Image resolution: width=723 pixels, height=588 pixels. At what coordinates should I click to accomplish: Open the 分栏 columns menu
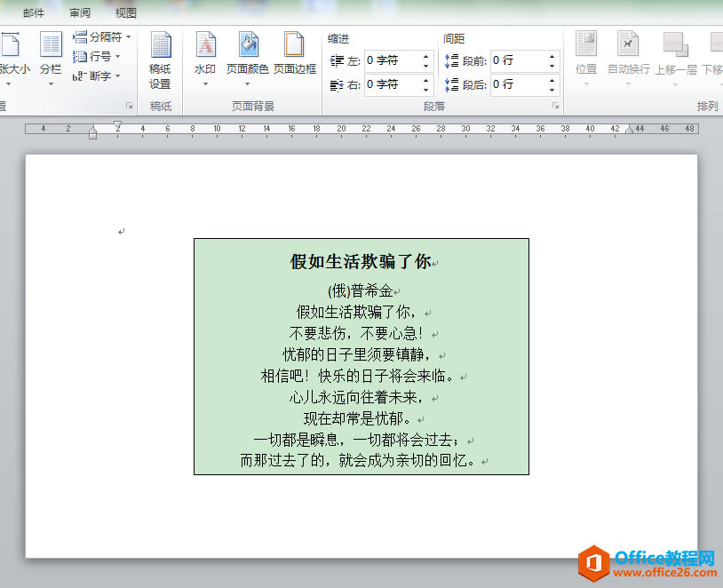[51, 59]
